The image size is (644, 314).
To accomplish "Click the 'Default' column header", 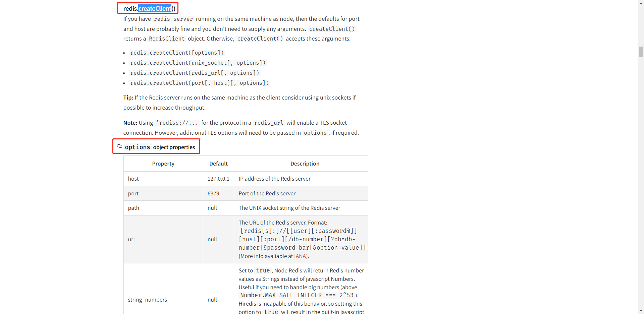I will [218, 164].
